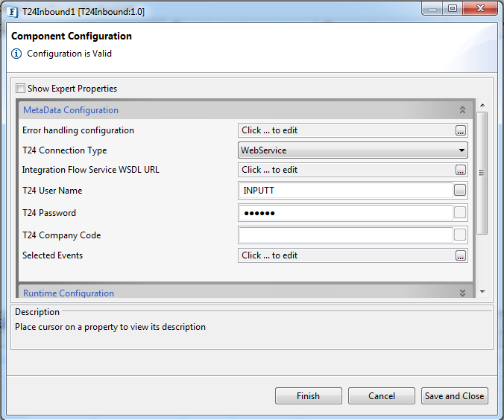Click the scrollbar up arrow
The image size is (504, 420).
[x=482, y=105]
